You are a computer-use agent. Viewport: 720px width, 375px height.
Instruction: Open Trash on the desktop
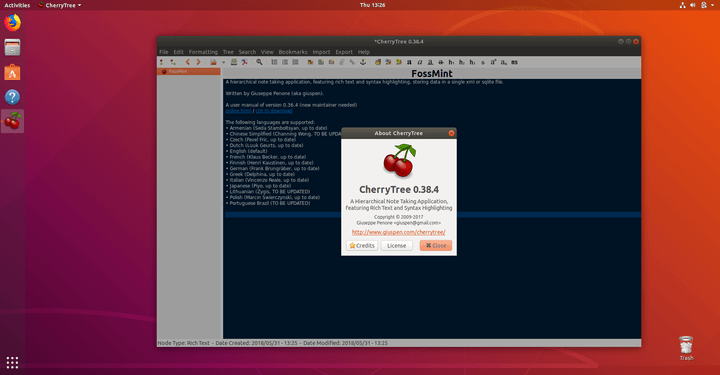coord(686,348)
